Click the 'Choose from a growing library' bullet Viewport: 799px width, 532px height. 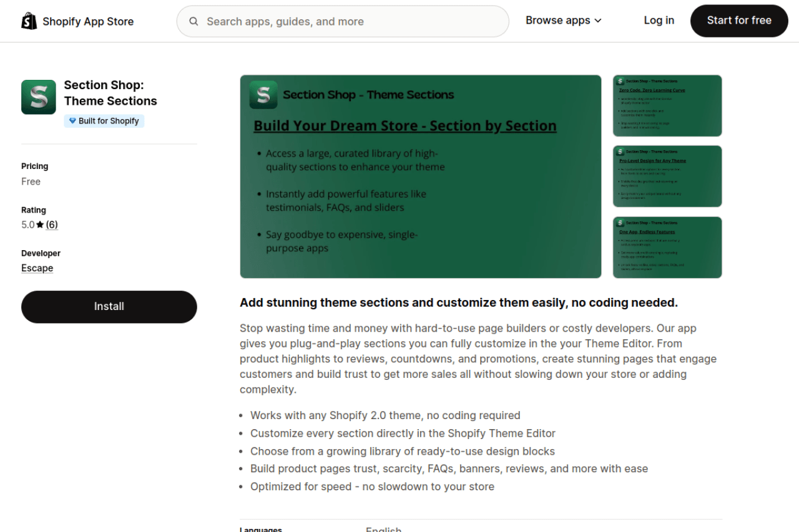click(x=403, y=451)
